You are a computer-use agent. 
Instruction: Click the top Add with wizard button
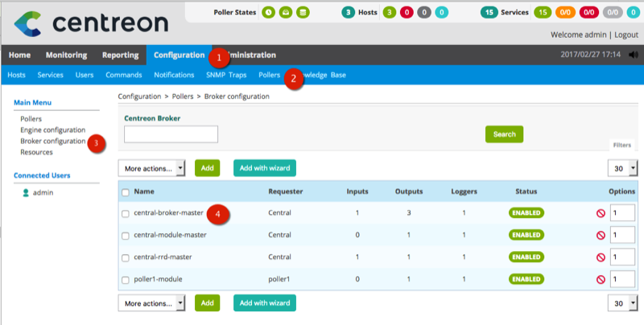pos(265,168)
